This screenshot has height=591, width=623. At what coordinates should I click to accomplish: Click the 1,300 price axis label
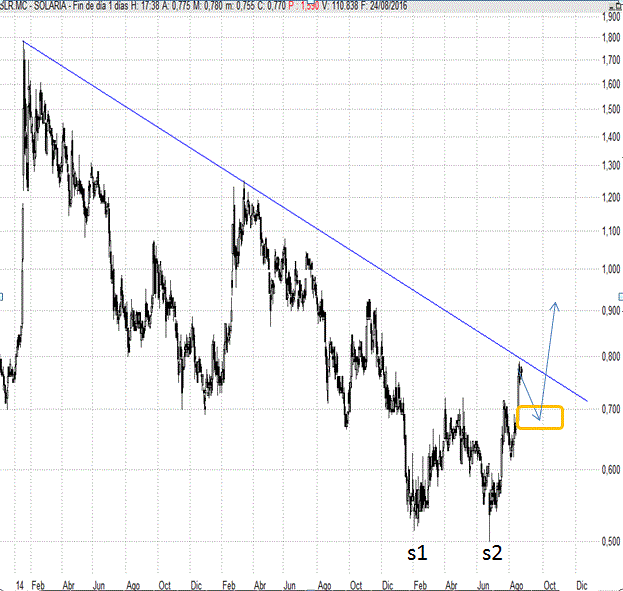[x=611, y=165]
